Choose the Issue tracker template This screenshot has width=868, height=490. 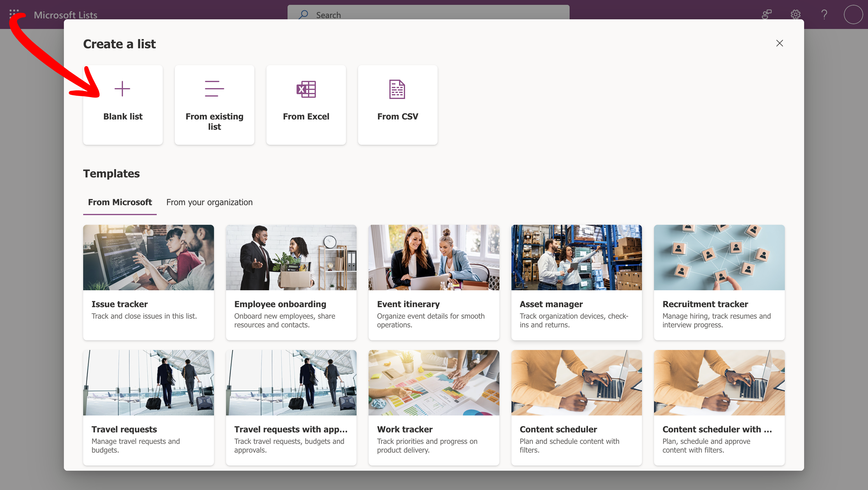tap(148, 282)
